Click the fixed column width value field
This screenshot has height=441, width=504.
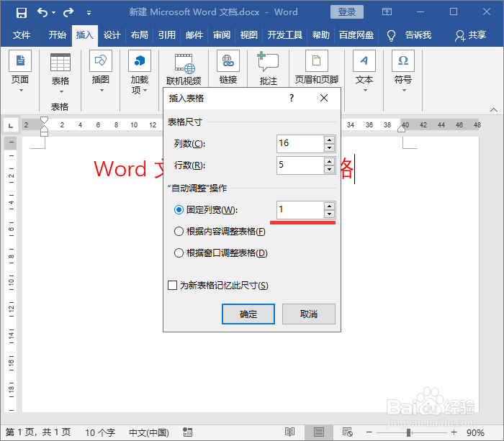coord(300,210)
